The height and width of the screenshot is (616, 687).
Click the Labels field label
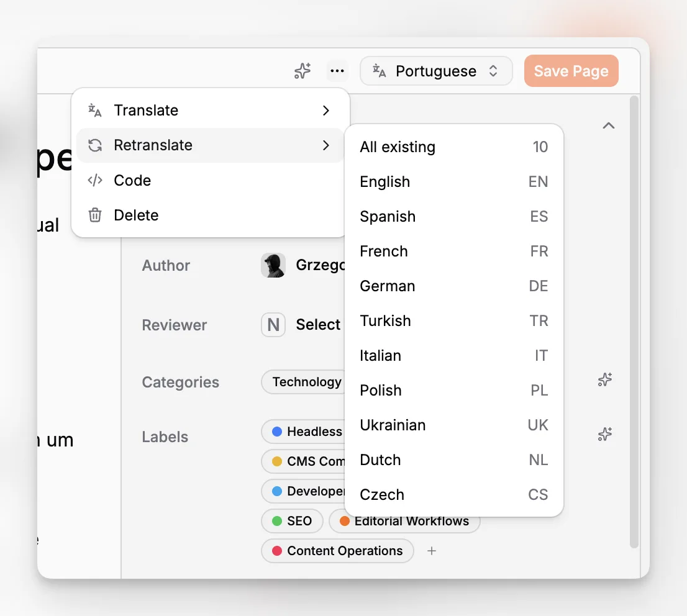(x=165, y=437)
